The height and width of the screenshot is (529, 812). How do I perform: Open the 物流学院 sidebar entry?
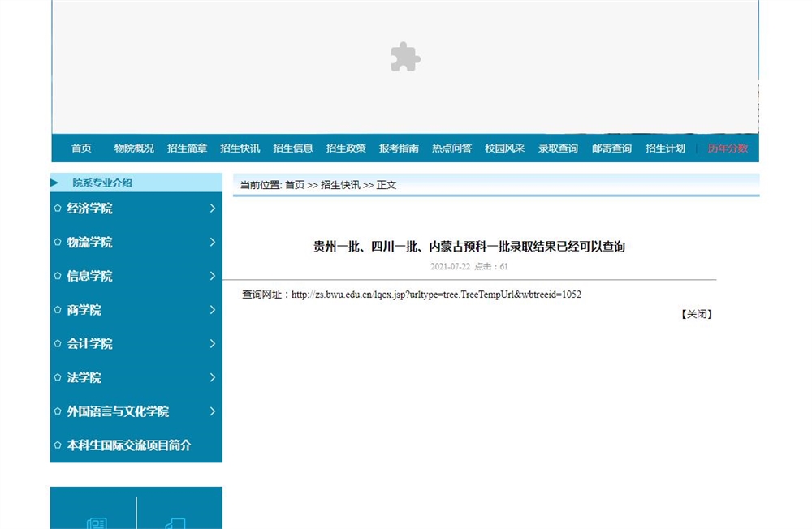(x=89, y=243)
